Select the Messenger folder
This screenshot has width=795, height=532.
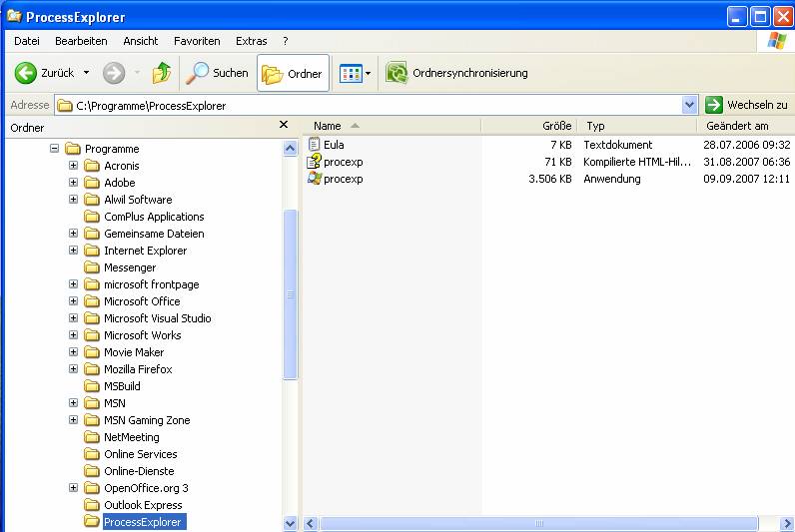coord(130,267)
